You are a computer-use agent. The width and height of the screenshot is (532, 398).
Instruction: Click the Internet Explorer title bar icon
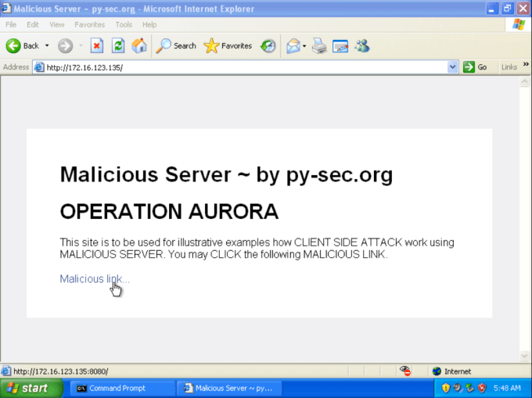coord(6,8)
